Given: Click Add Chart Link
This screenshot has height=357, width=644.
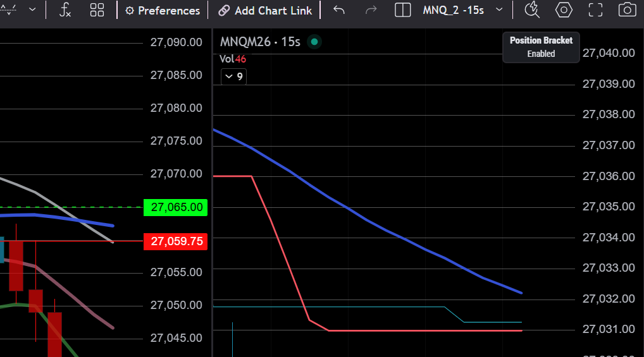Looking at the screenshot, I should pyautogui.click(x=265, y=11).
